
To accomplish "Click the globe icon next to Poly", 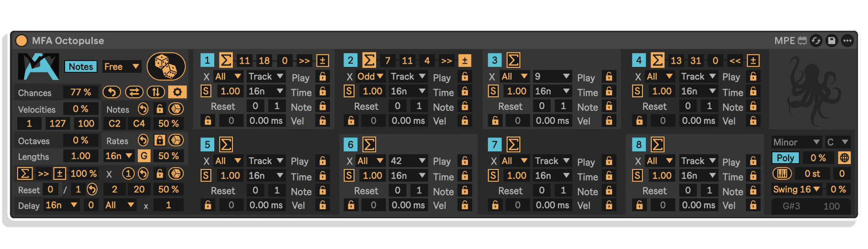I will point(844,158).
